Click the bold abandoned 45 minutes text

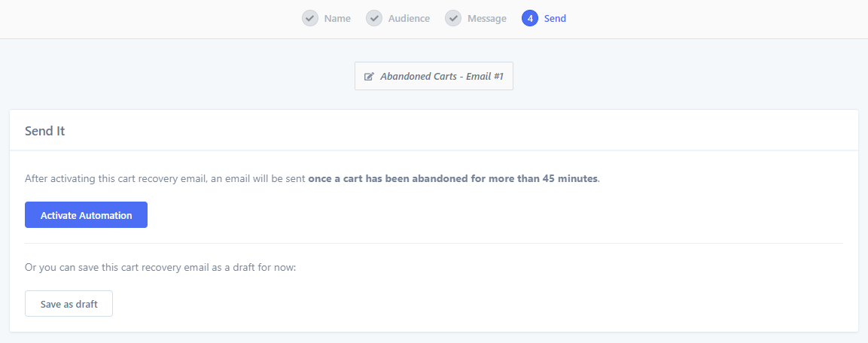click(x=453, y=179)
